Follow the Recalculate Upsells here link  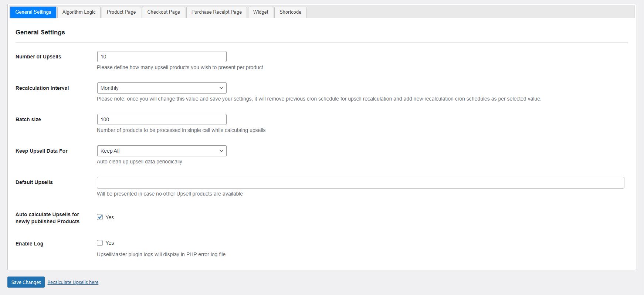tap(73, 282)
